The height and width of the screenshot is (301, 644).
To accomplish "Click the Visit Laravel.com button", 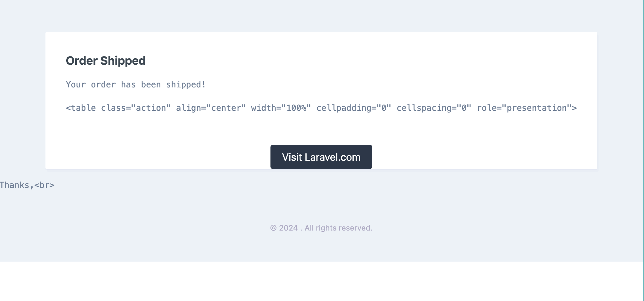I will [321, 157].
